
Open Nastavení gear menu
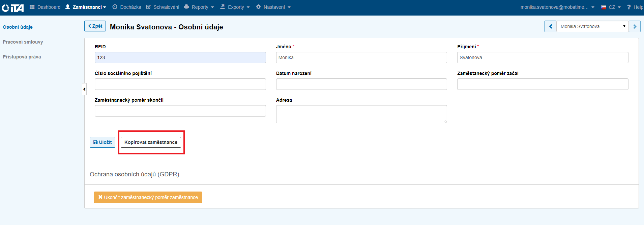click(x=273, y=7)
